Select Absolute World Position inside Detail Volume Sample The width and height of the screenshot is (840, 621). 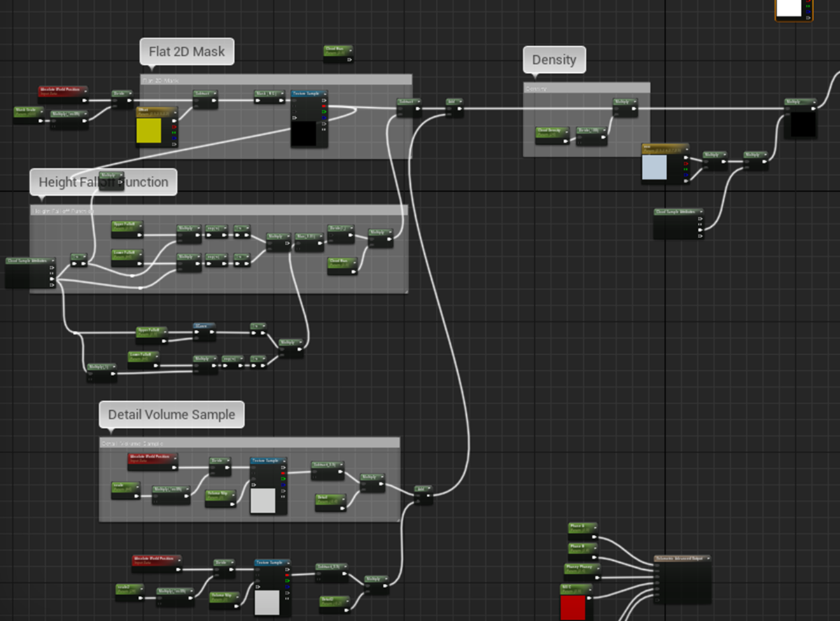[153, 461]
